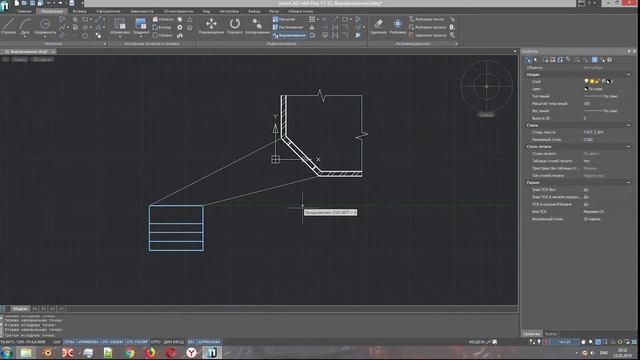Open the dropdown under Окружность tool
This screenshot has width=640, height=360.
pos(45,37)
